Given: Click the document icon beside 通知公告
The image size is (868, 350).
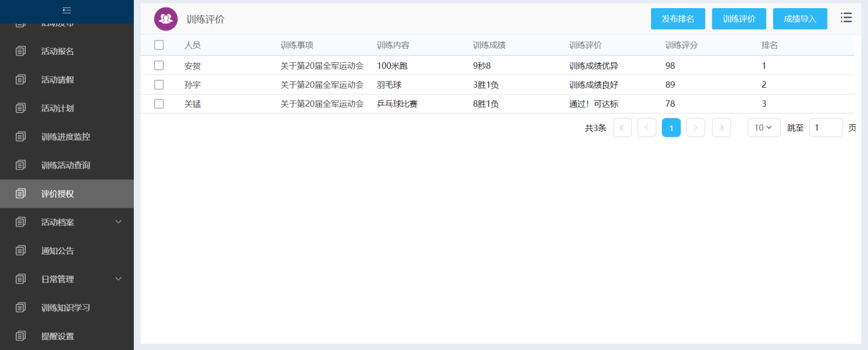Looking at the screenshot, I should (21, 251).
